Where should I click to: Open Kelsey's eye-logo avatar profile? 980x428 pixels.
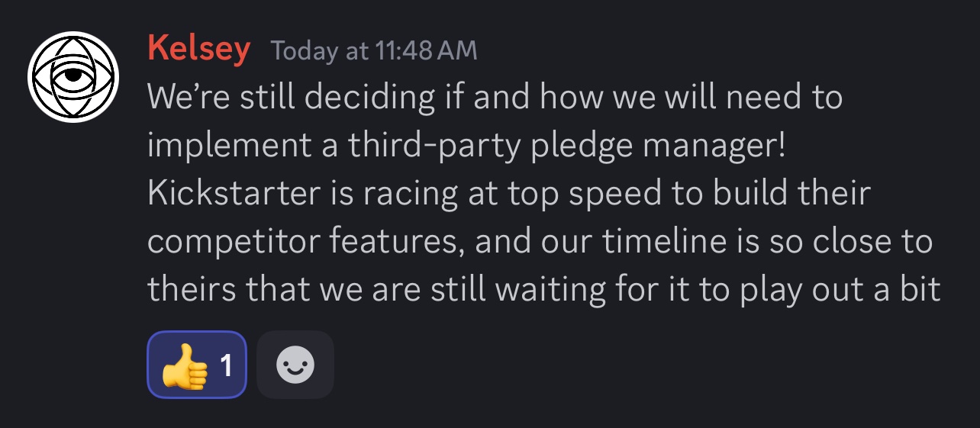tap(73, 77)
